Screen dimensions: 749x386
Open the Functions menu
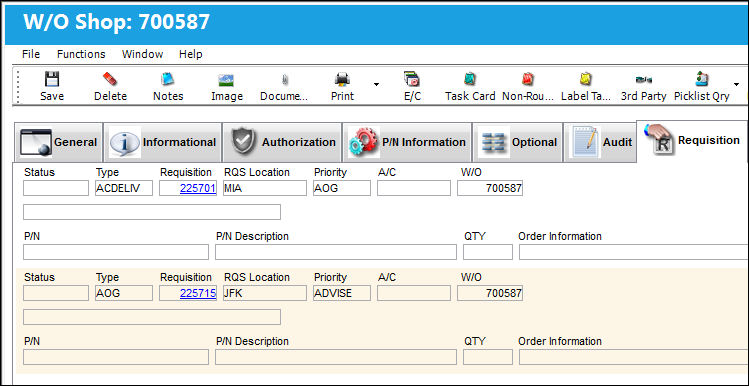[81, 54]
